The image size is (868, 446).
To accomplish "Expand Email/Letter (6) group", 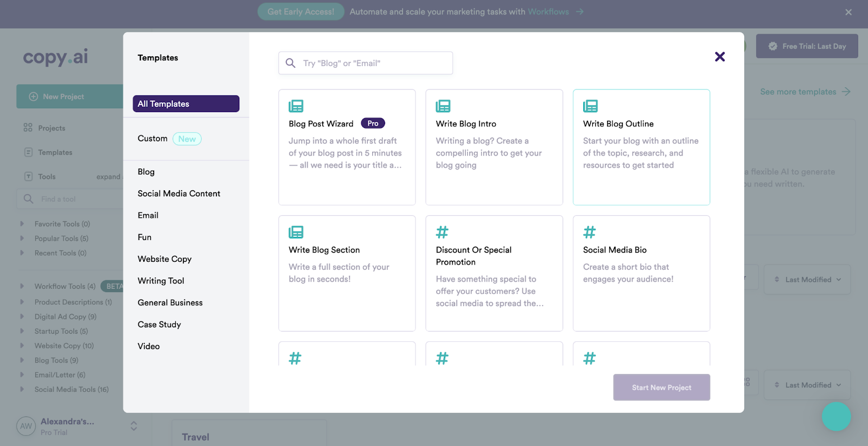I will coord(22,374).
